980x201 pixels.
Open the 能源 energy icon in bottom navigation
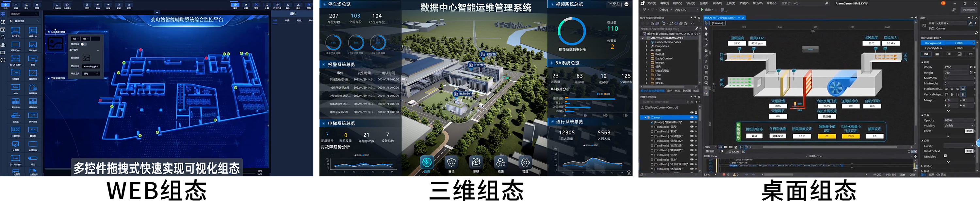coord(501,162)
